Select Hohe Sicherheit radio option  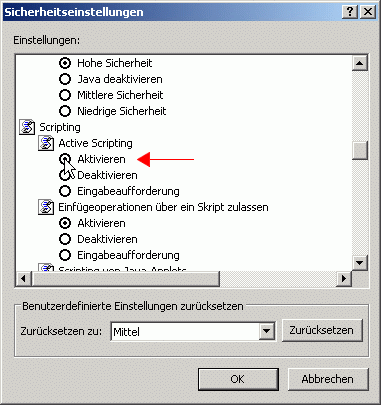click(x=65, y=63)
